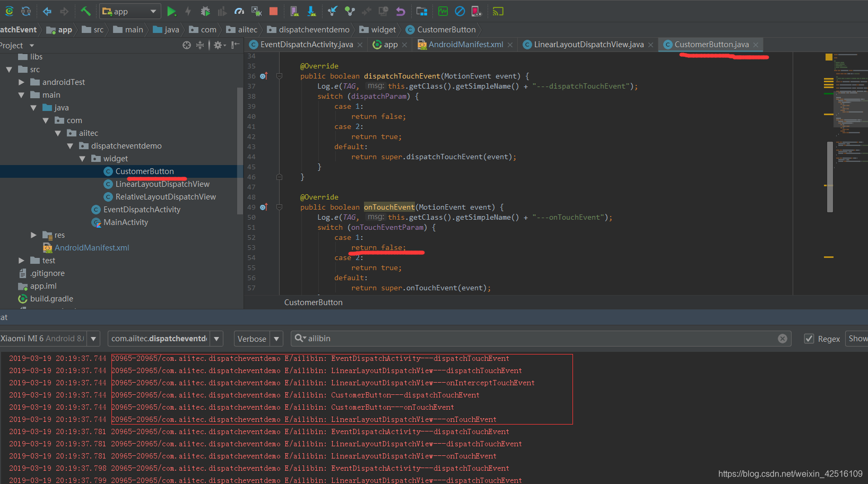The width and height of the screenshot is (868, 484).
Task: Open the Project Structure icon
Action: 422,11
